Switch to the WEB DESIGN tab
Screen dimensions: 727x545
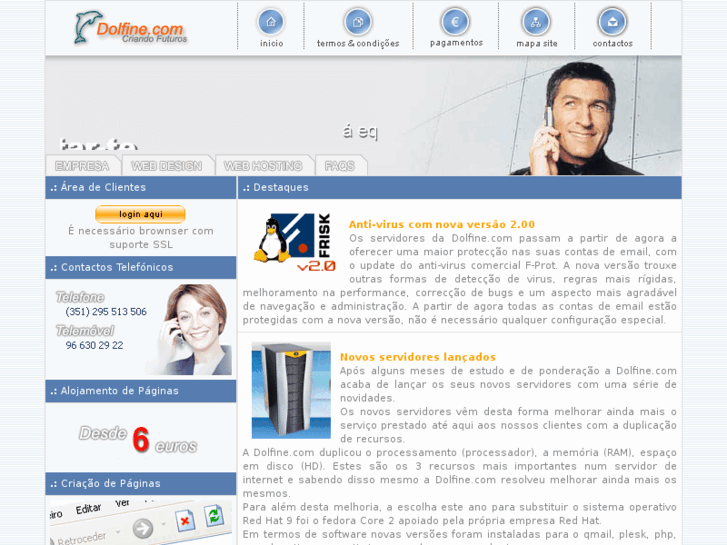point(167,166)
